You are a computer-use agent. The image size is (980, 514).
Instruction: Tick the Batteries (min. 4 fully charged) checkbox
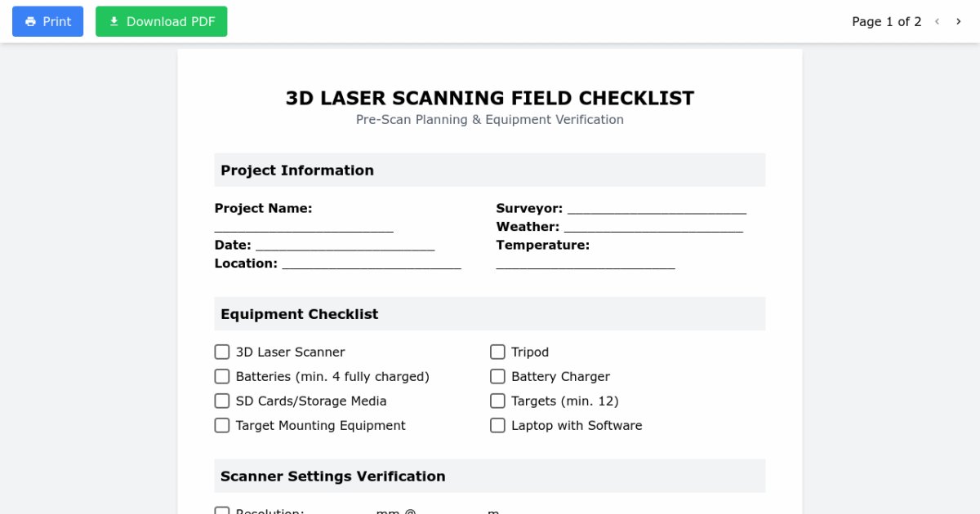pyautogui.click(x=222, y=376)
